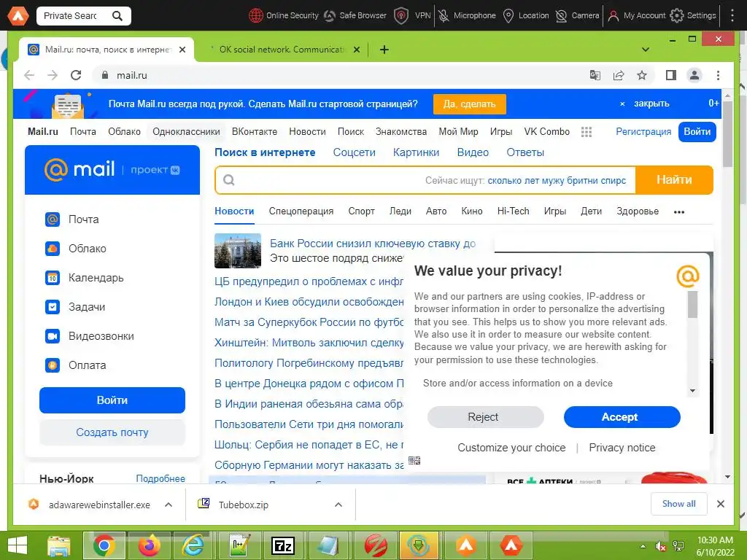Open Firefox from the taskbar
The height and width of the screenshot is (560, 747).
(149, 545)
